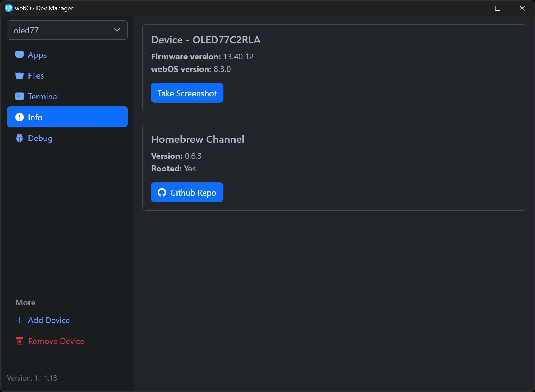The image size is (535, 392).
Task: Click the red trash can icon
Action: pyautogui.click(x=19, y=341)
